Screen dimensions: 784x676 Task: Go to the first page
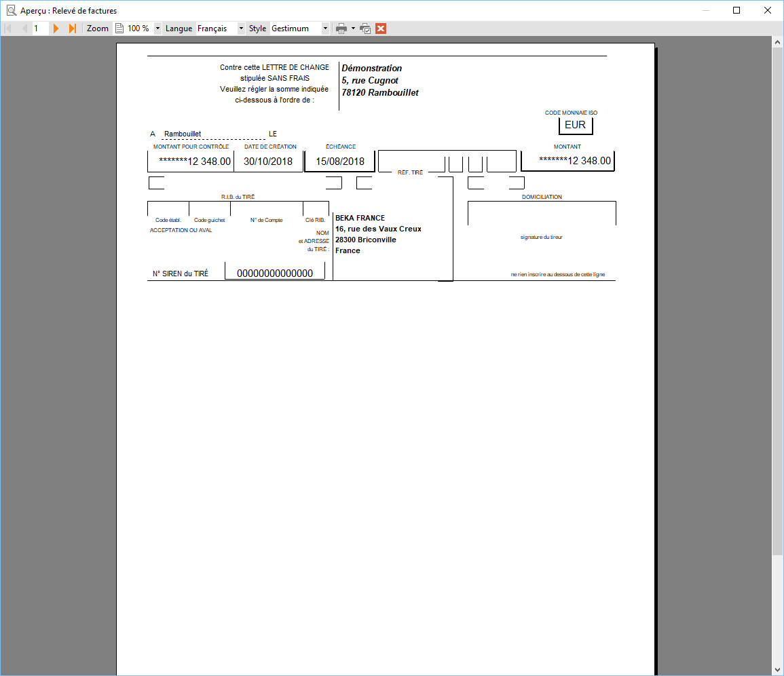(x=8, y=29)
